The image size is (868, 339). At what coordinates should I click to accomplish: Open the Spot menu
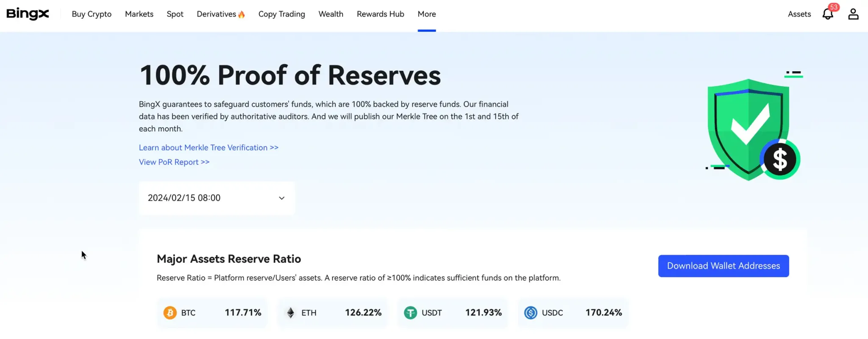(x=175, y=14)
